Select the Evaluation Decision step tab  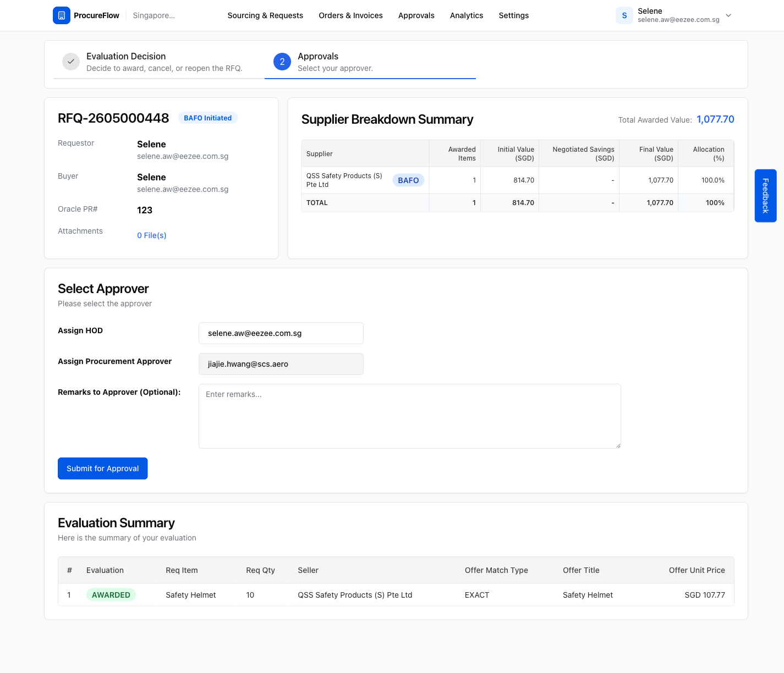click(x=159, y=62)
